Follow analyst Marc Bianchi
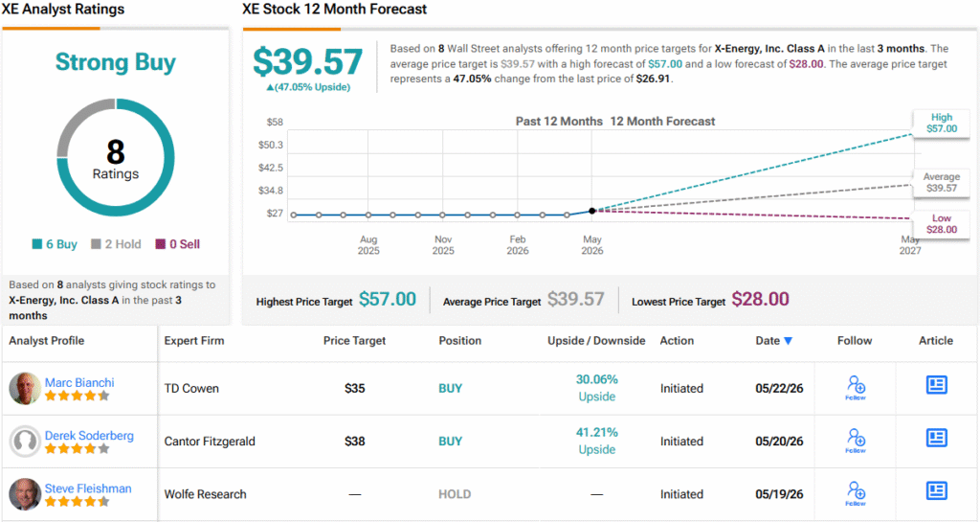This screenshot has width=980, height=522. (856, 388)
